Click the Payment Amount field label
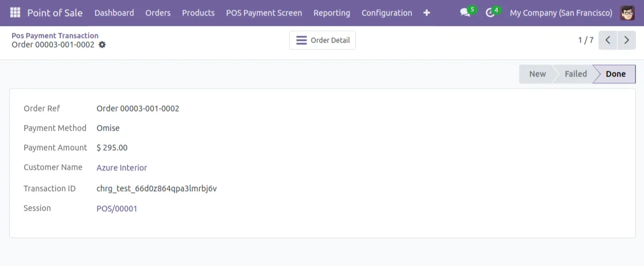The image size is (644, 266). point(55,148)
